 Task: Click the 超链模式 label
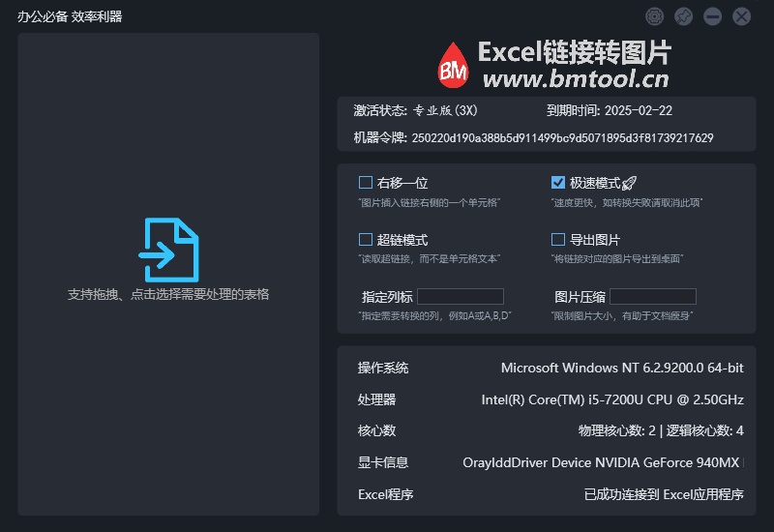click(x=402, y=240)
